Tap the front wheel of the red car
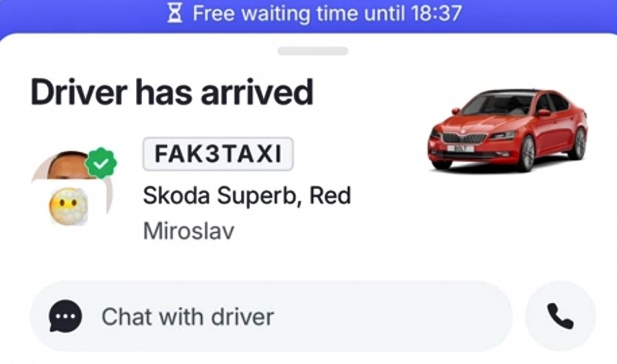The height and width of the screenshot is (364, 617). [x=527, y=153]
